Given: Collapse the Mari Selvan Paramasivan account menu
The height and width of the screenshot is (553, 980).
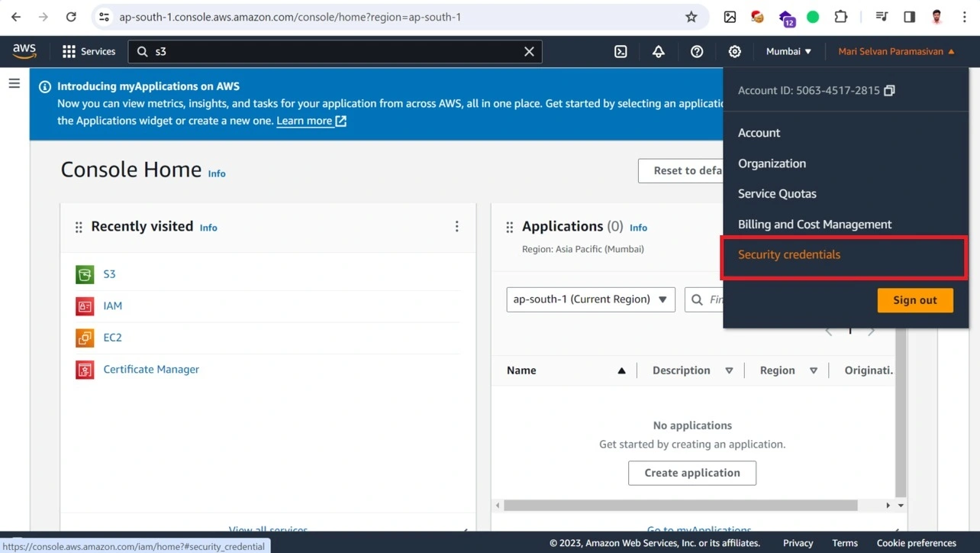Looking at the screenshot, I should point(896,51).
